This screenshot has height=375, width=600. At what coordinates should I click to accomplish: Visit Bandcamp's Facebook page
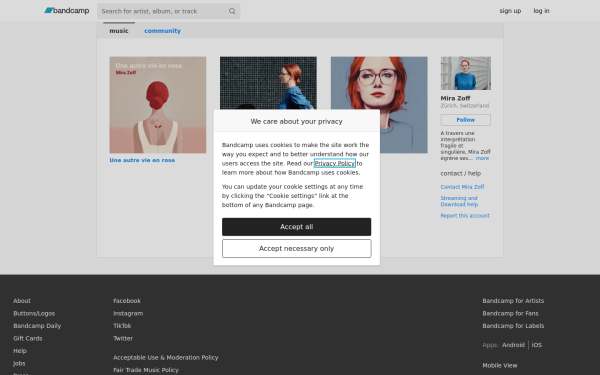(127, 301)
